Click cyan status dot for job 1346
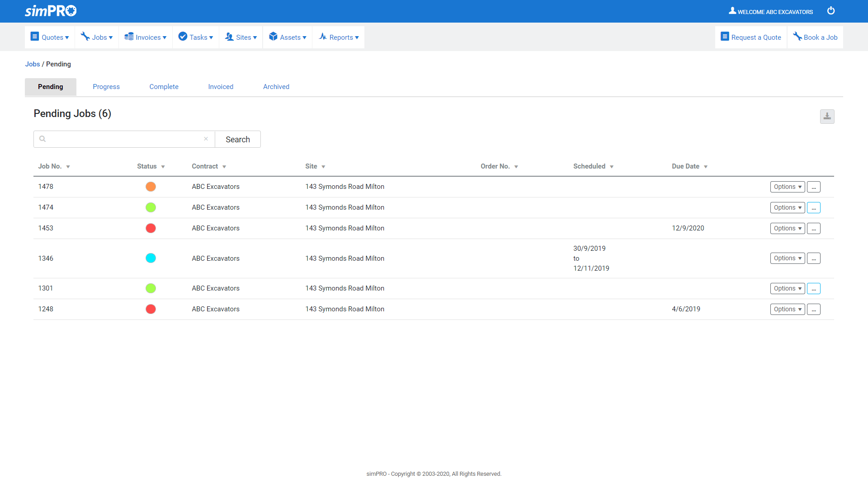 (x=151, y=258)
